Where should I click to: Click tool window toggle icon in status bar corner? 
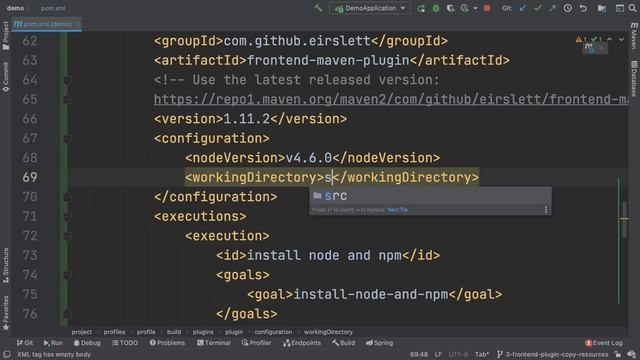tap(7, 354)
